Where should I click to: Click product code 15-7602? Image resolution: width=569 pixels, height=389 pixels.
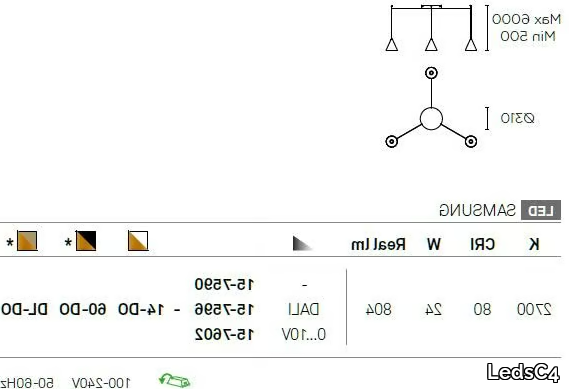point(225,334)
